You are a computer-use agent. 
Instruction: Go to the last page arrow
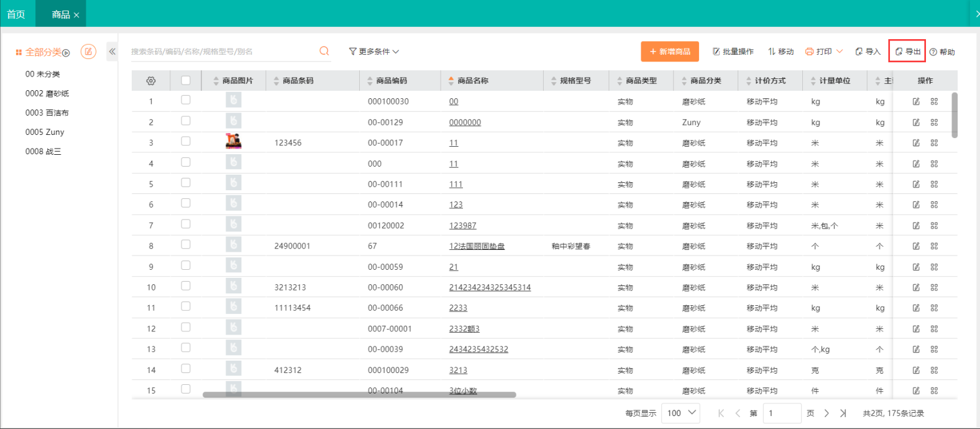[x=843, y=413]
